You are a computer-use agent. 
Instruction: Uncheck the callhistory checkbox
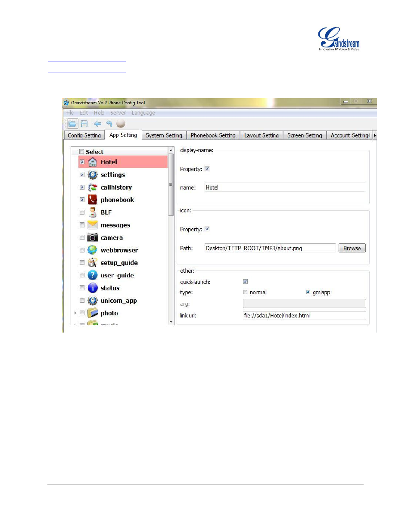[82, 187]
